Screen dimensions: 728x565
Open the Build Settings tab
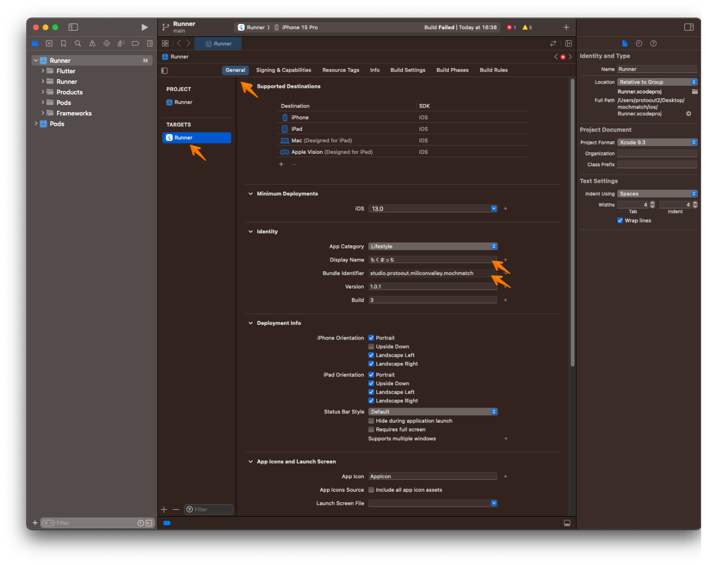pyautogui.click(x=408, y=70)
